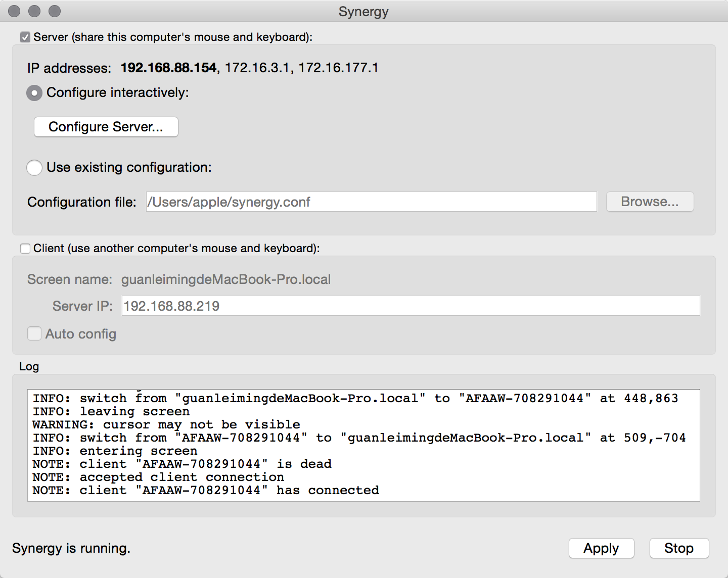The height and width of the screenshot is (578, 728).
Task: Click the Server IP input field
Action: pyautogui.click(x=411, y=306)
